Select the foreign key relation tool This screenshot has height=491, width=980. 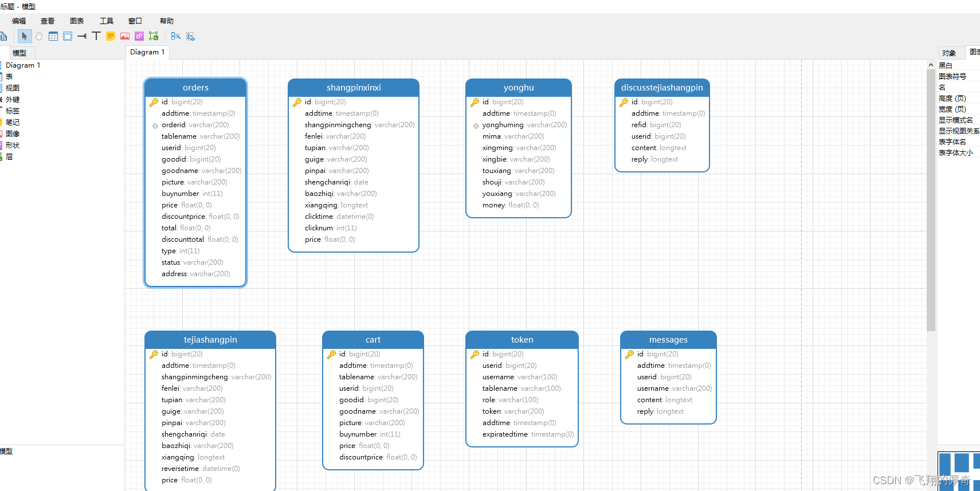tap(82, 36)
